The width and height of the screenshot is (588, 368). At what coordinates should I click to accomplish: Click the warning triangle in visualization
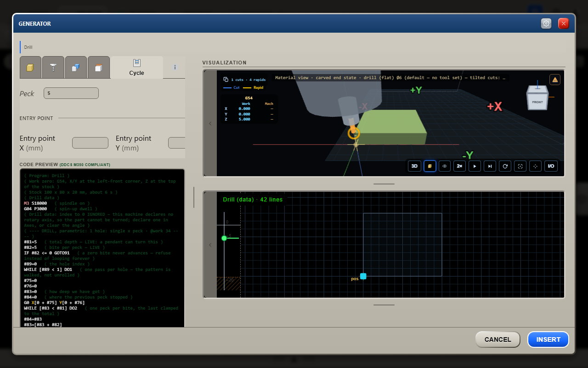(555, 80)
